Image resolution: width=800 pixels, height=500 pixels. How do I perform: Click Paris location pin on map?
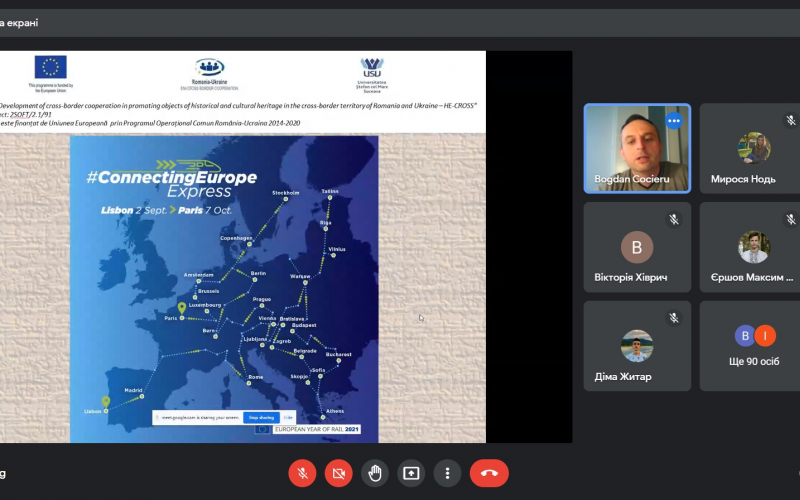pos(182,308)
